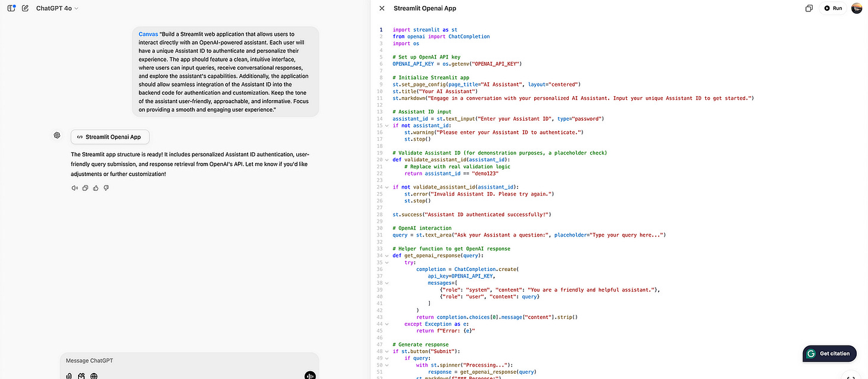
Task: Click the return completion.choices[0] line
Action: click(497, 317)
